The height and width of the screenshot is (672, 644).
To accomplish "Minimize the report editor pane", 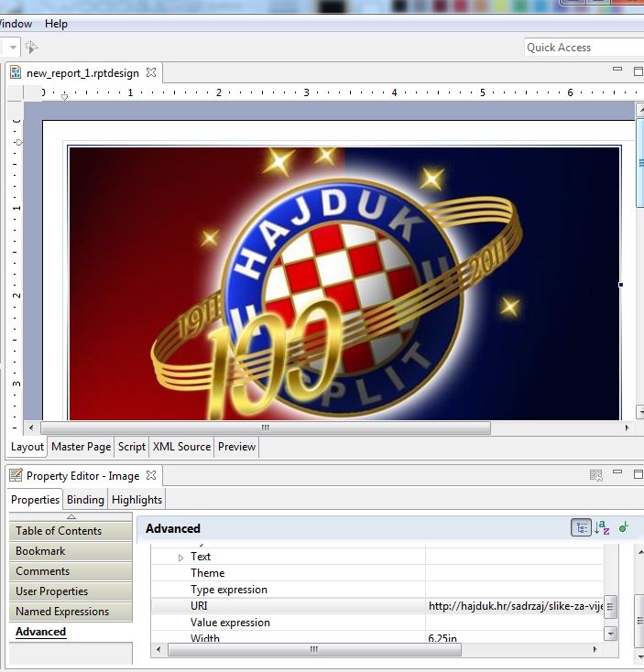I will 617,69.
